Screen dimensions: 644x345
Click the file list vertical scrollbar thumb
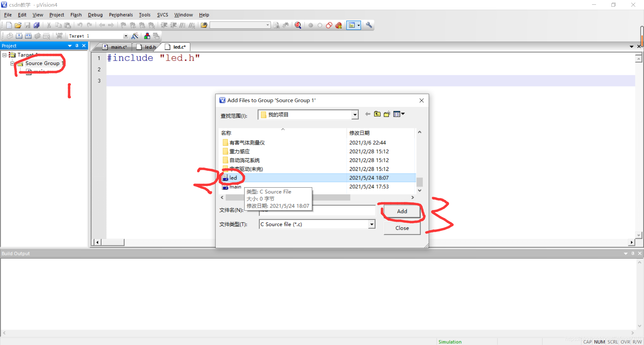pyautogui.click(x=419, y=182)
